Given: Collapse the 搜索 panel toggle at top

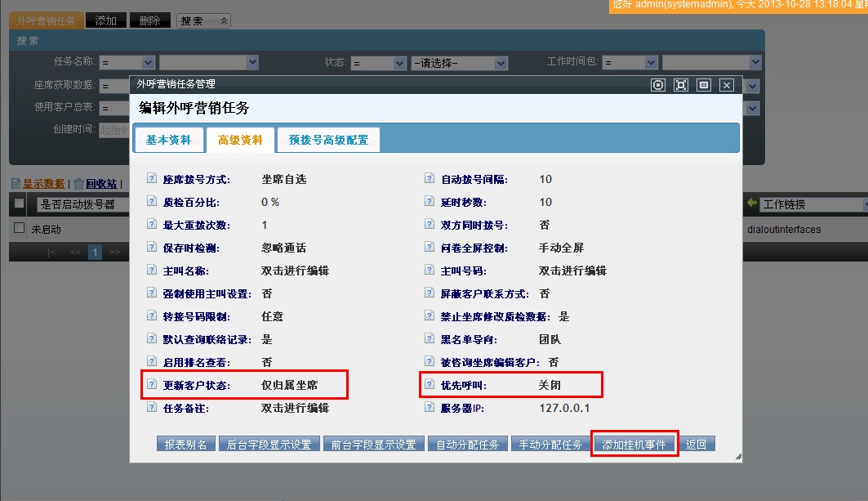Looking at the screenshot, I should (204, 20).
